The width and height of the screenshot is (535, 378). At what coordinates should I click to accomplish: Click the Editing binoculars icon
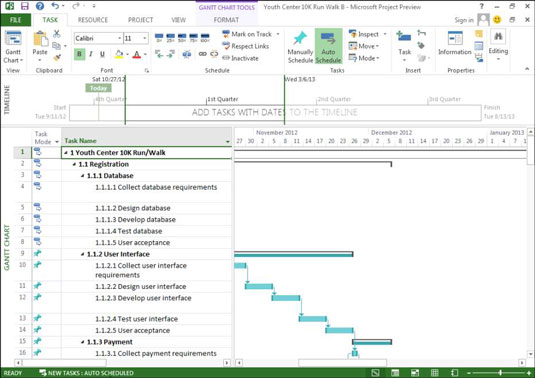pos(498,36)
